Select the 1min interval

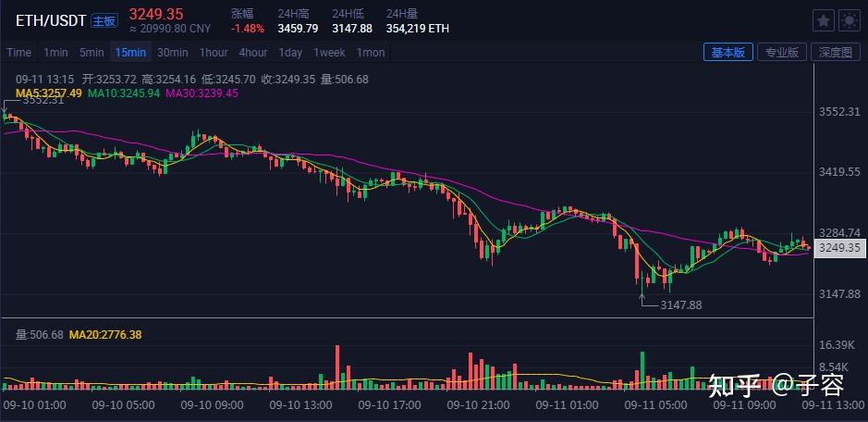(55, 53)
